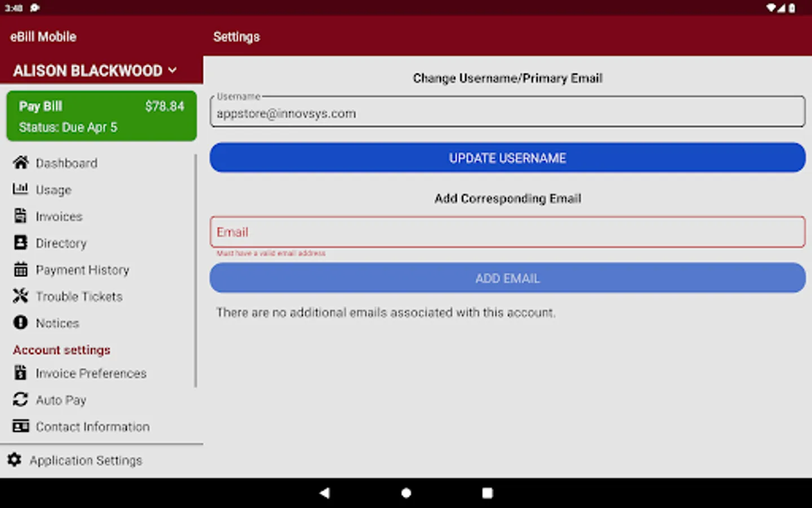Click 'Change Username/Primary Email' heading
The height and width of the screenshot is (508, 812).
click(507, 78)
